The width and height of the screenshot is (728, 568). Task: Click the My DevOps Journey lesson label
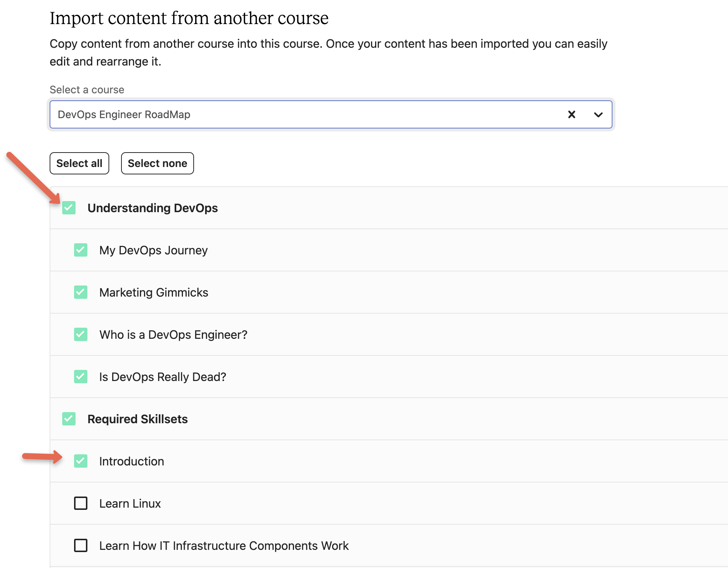point(153,250)
